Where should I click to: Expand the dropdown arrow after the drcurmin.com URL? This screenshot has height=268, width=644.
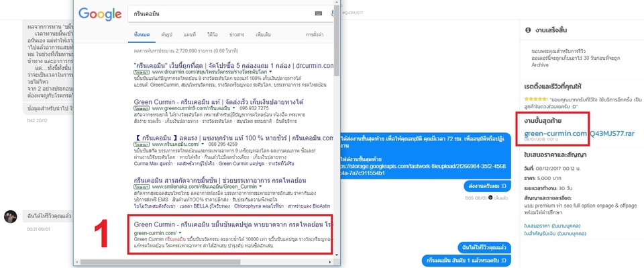click(x=270, y=72)
